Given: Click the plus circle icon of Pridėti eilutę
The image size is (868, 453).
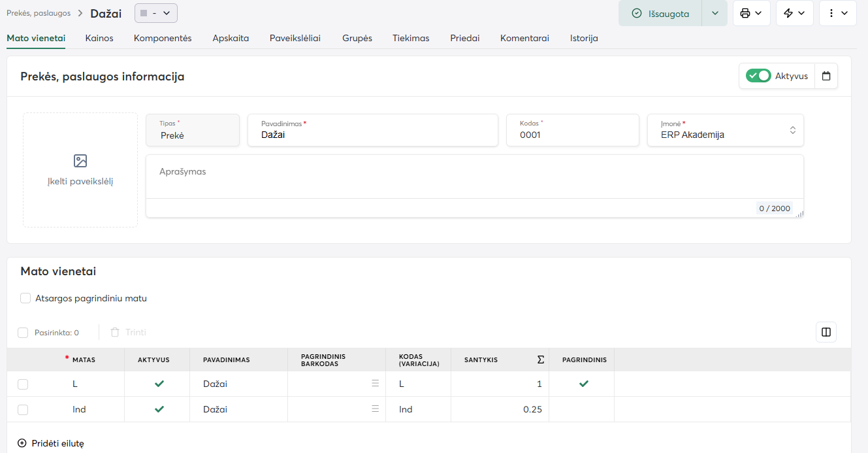Looking at the screenshot, I should 22,443.
